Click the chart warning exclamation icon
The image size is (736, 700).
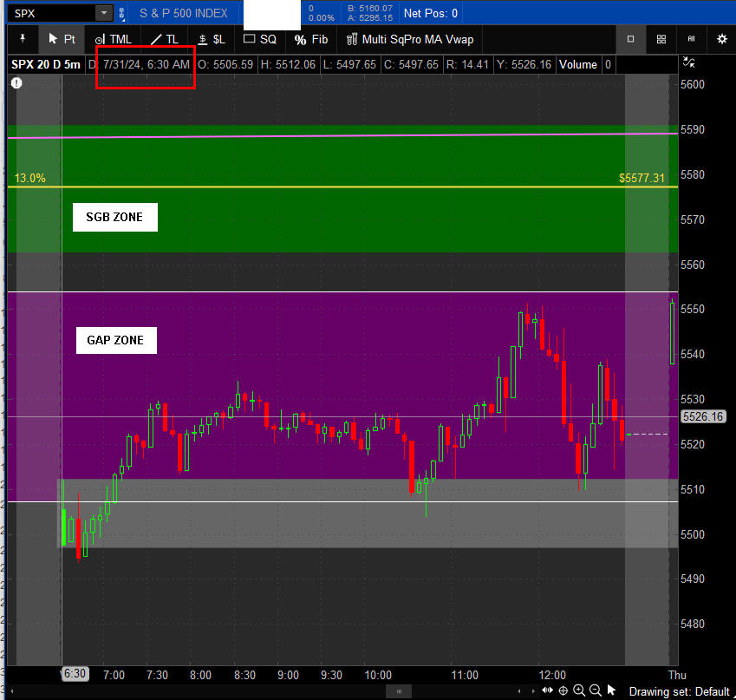[x=16, y=83]
